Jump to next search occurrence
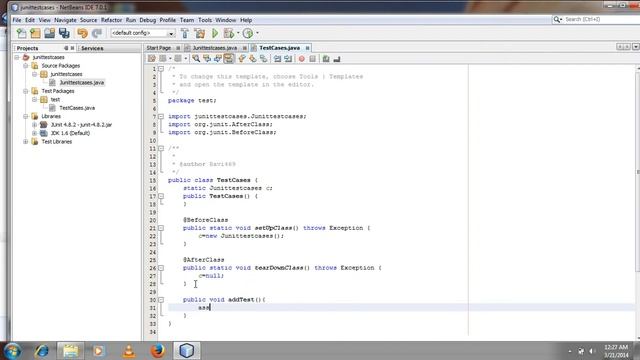 pyautogui.click(x=218, y=59)
